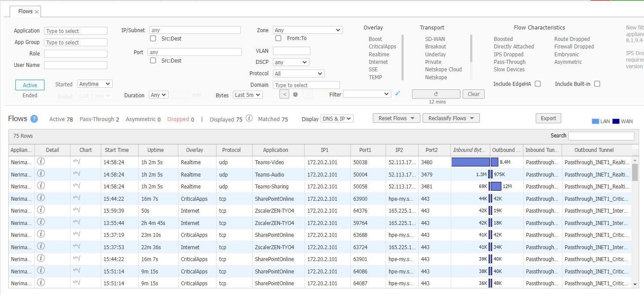
Task: Click the Search input field
Action: coord(601,136)
